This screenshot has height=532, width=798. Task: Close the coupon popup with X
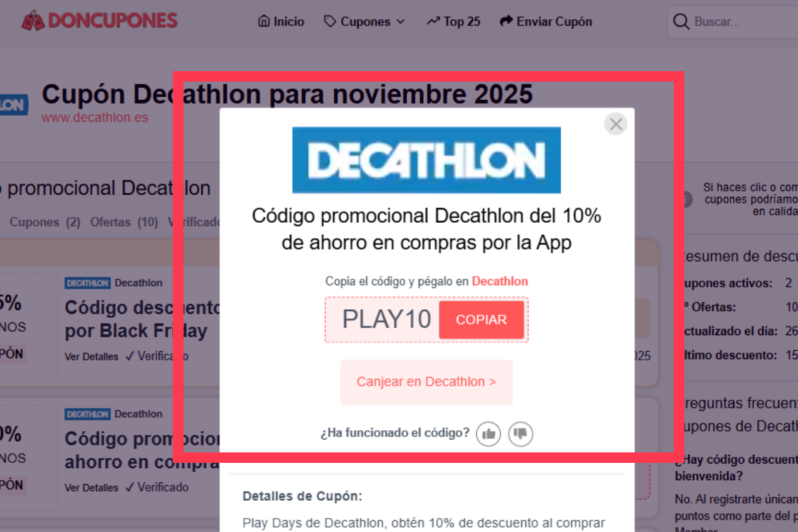point(616,124)
